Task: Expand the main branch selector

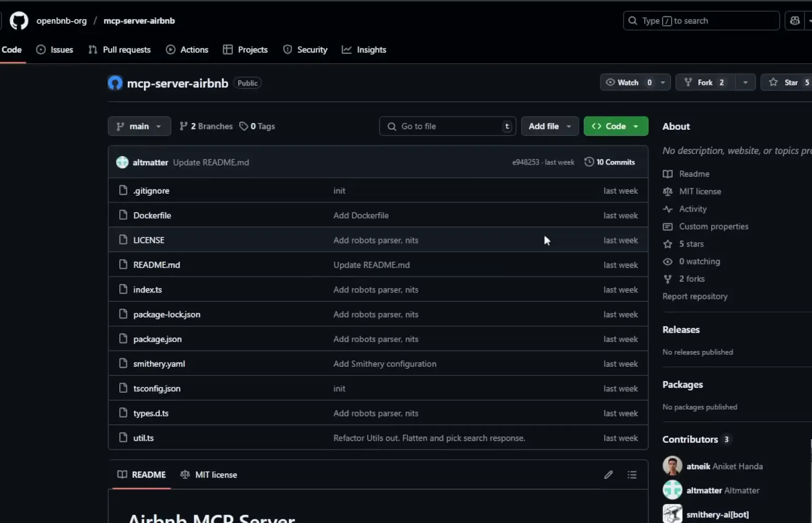Action: (139, 126)
